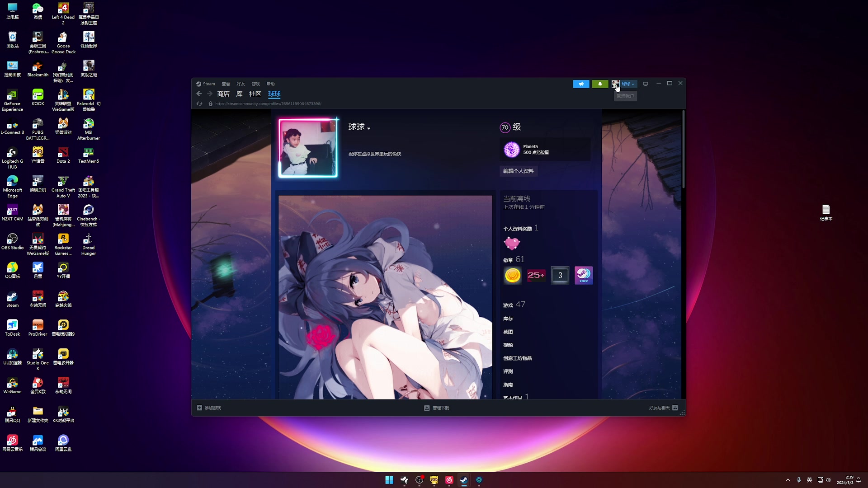Go forward with the right arrow button
Image resolution: width=868 pixels, height=488 pixels.
coord(210,94)
